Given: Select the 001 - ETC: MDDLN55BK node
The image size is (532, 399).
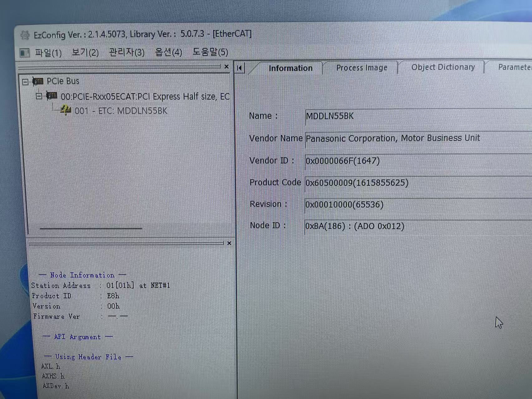Looking at the screenshot, I should point(121,111).
